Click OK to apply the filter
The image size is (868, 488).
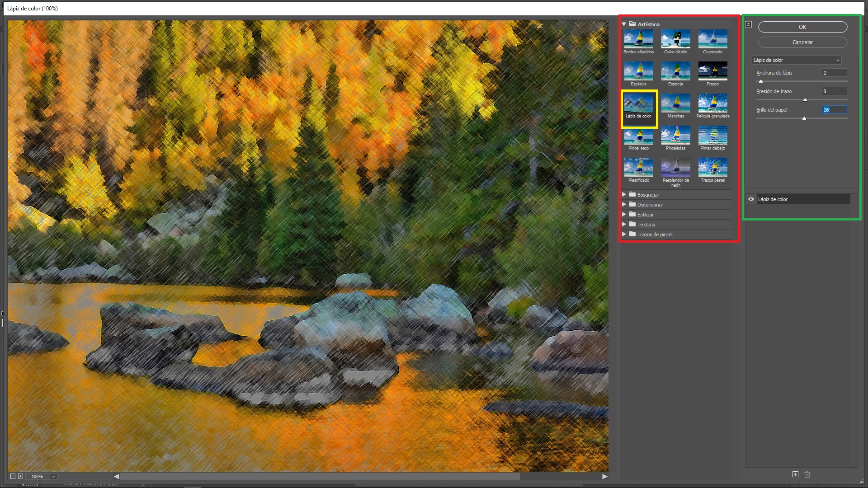tap(802, 27)
